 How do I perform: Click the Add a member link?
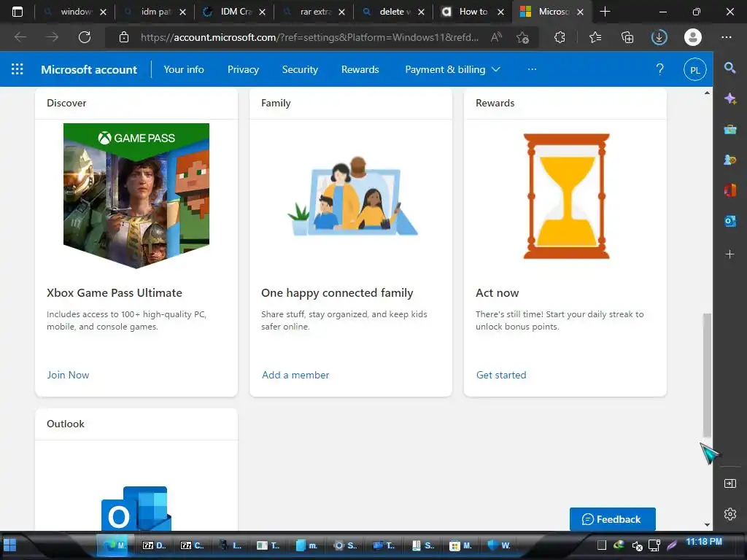(x=295, y=375)
